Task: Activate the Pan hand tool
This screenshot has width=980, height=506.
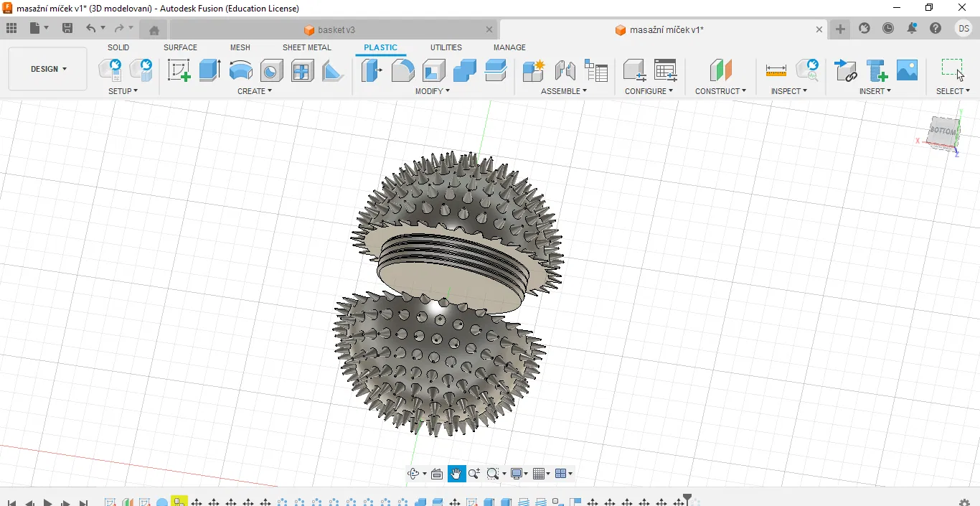Action: click(x=456, y=474)
